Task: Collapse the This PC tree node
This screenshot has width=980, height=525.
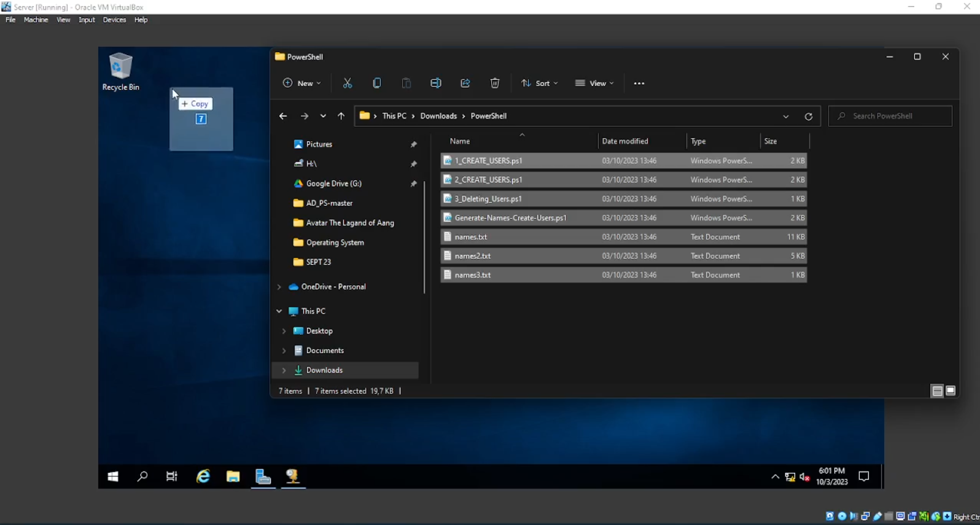Action: pyautogui.click(x=279, y=311)
